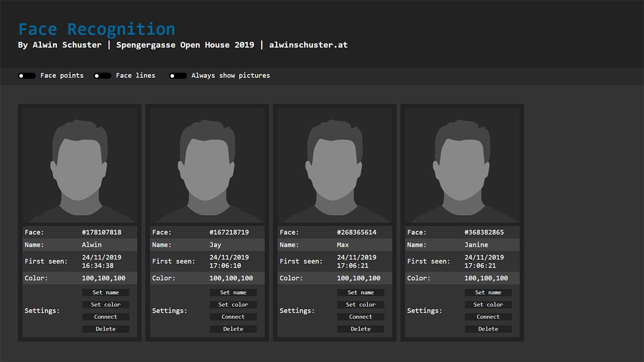Connect the Max face
This screenshot has width=644, height=362.
pyautogui.click(x=361, y=317)
